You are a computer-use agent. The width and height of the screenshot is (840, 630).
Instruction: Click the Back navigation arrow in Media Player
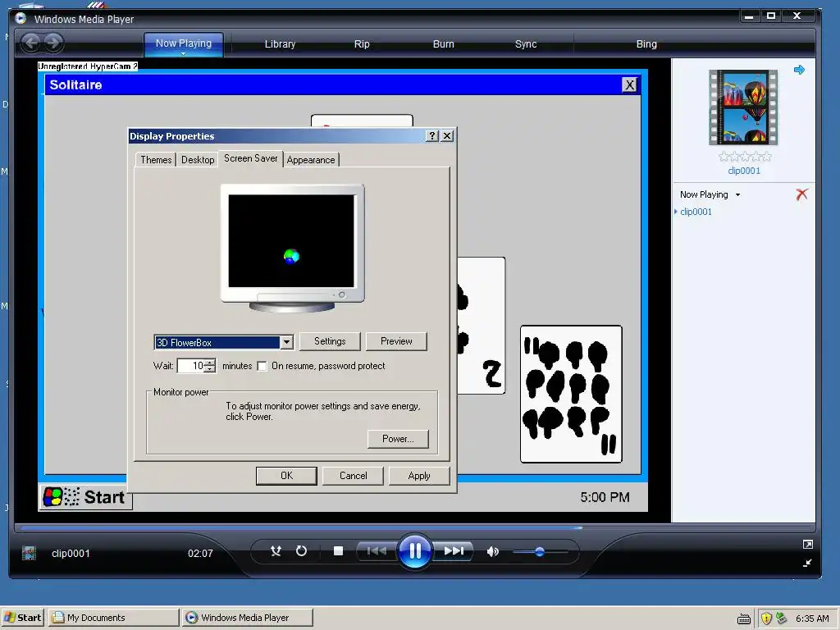(x=31, y=43)
